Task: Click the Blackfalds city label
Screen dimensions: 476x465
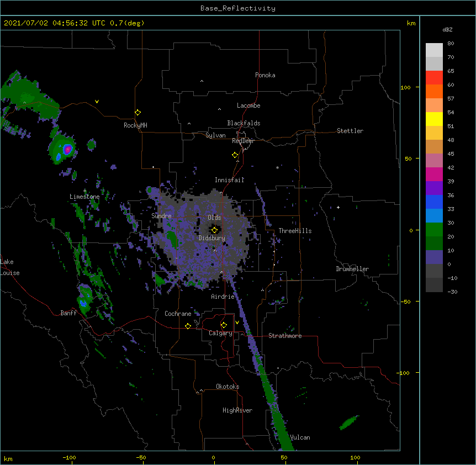Action: click(244, 123)
